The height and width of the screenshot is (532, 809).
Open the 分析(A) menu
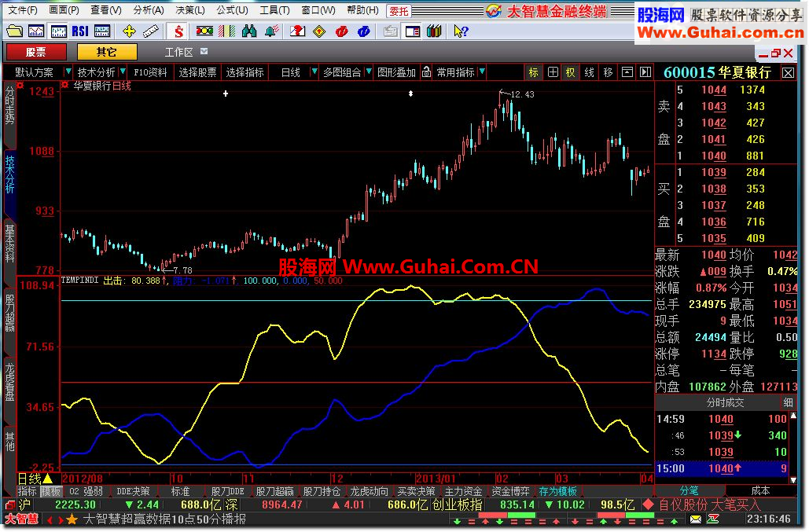pos(149,9)
